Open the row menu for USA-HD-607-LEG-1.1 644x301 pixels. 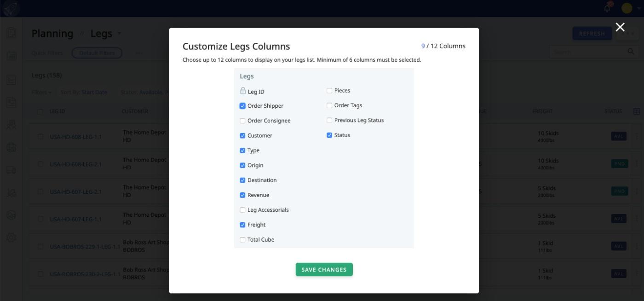637,219
